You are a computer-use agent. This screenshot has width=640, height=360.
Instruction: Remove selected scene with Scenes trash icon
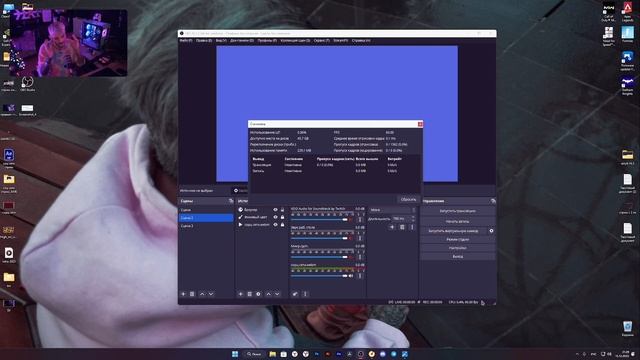coord(192,294)
